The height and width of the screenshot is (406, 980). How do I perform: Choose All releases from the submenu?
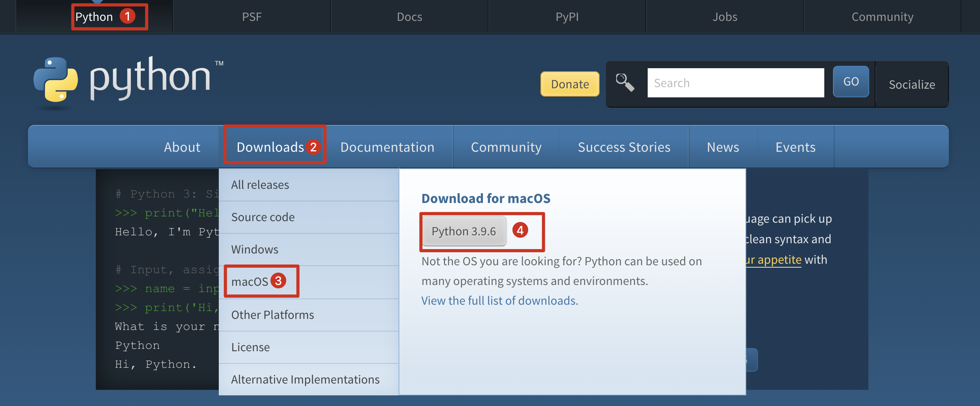click(260, 185)
